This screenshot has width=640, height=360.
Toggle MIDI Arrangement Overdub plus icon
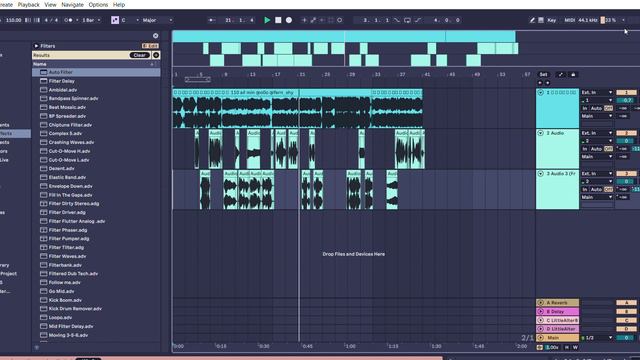point(304,20)
